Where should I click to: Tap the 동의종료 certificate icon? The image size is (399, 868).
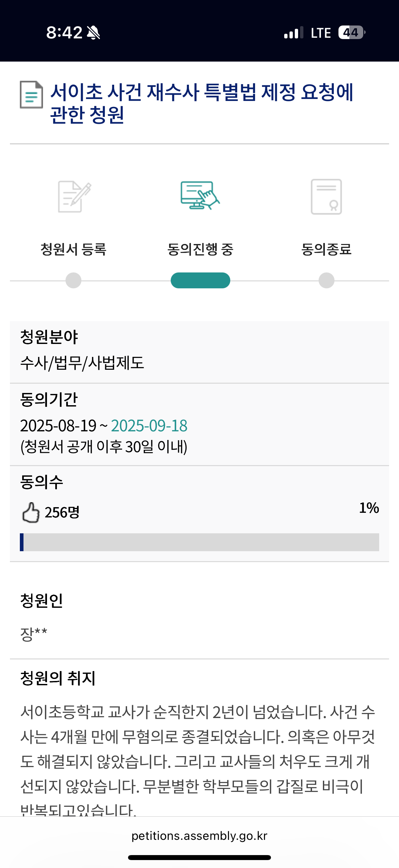point(326,197)
